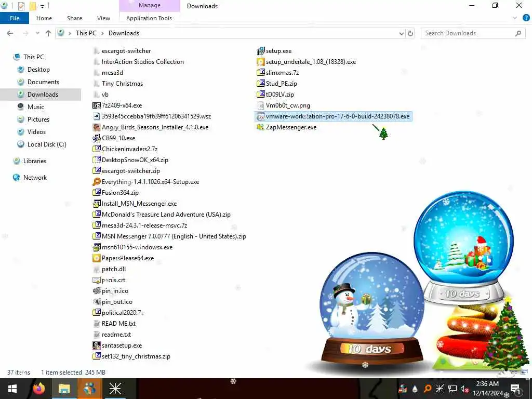Select McDonald's Treasure Land Adventure zip
532x399 pixels.
pos(166,215)
